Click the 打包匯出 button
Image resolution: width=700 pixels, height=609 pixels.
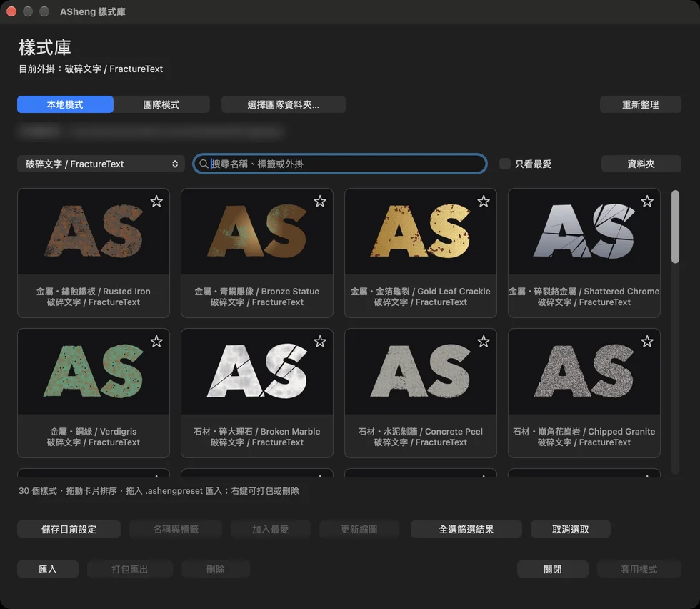[x=129, y=569]
